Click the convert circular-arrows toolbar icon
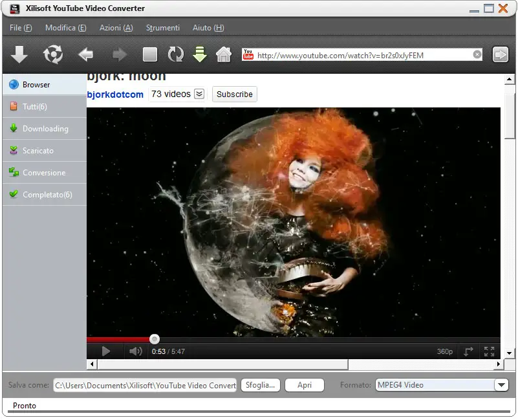 pyautogui.click(x=53, y=54)
